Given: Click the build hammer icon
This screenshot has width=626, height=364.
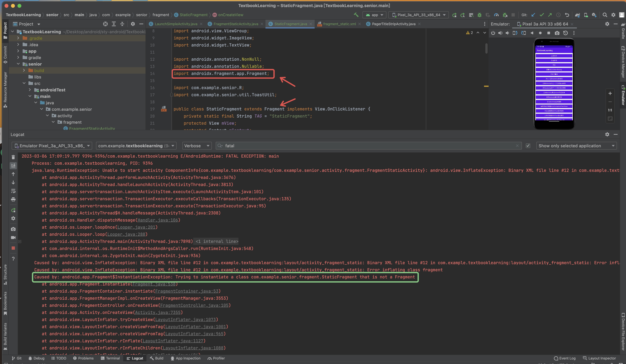Looking at the screenshot, I should (356, 15).
